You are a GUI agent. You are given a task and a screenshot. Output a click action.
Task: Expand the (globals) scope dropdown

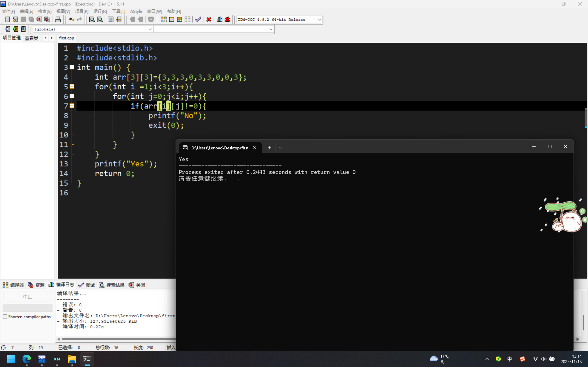tap(150, 29)
